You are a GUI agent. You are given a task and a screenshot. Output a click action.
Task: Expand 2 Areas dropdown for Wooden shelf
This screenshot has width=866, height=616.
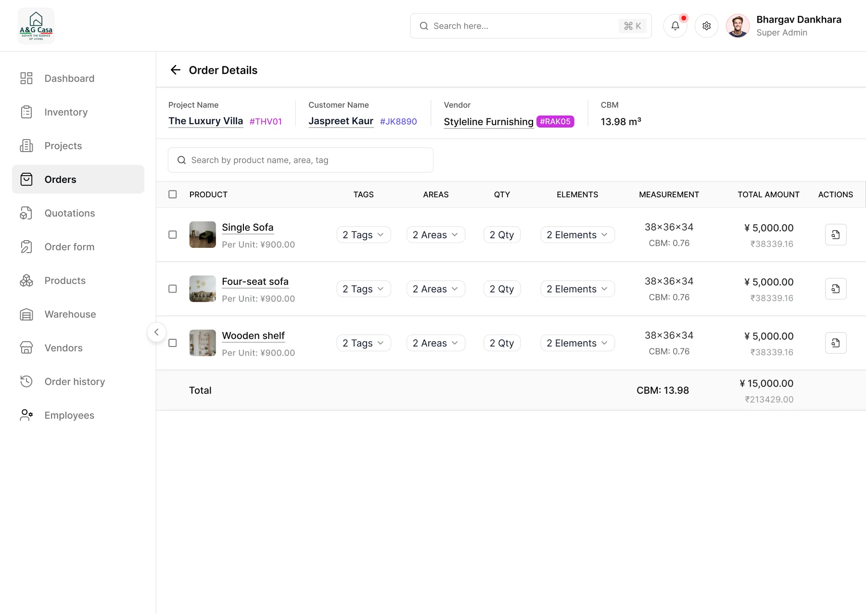point(436,343)
